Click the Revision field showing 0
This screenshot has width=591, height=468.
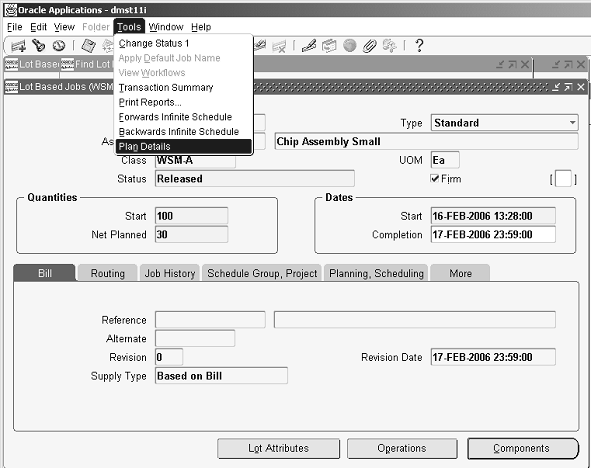tap(169, 357)
